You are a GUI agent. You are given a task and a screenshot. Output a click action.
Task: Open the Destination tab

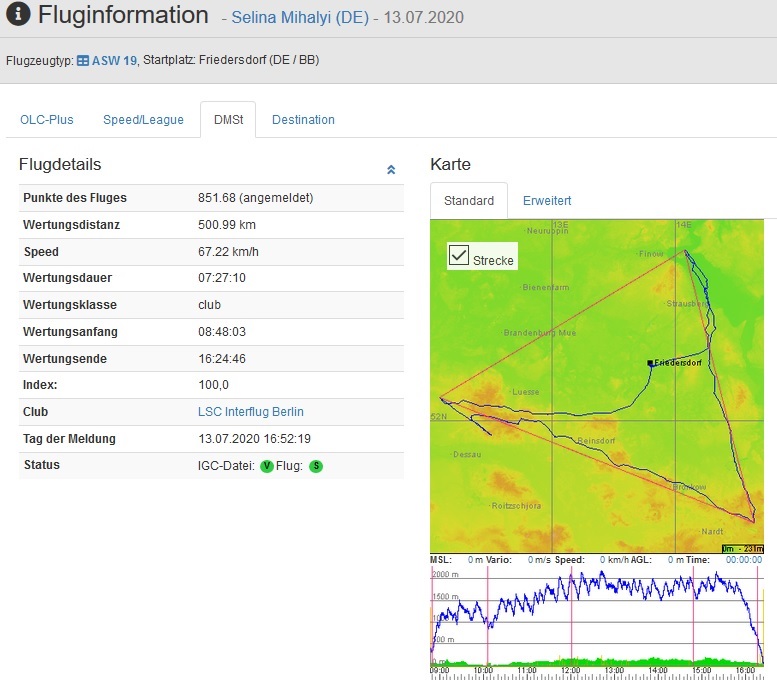[x=303, y=120]
